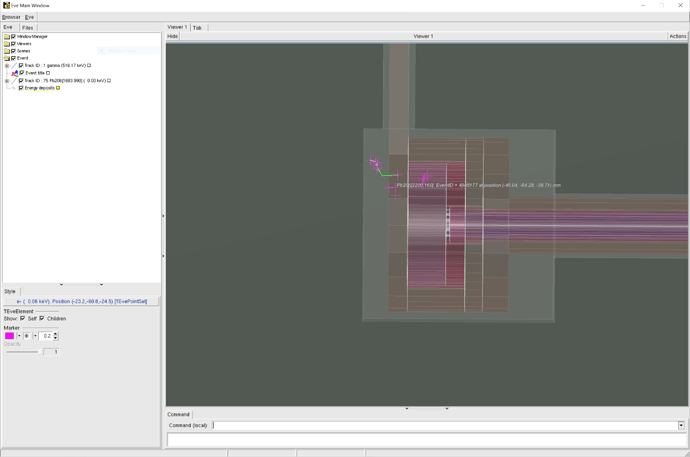Click the command output text area
The width and height of the screenshot is (690, 457).
pos(427,440)
